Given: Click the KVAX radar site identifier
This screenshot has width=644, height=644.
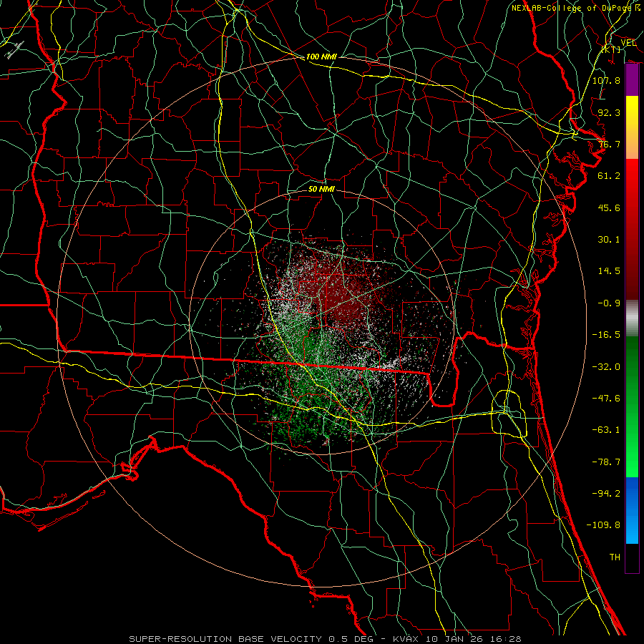Looking at the screenshot, I should pyautogui.click(x=406, y=639).
